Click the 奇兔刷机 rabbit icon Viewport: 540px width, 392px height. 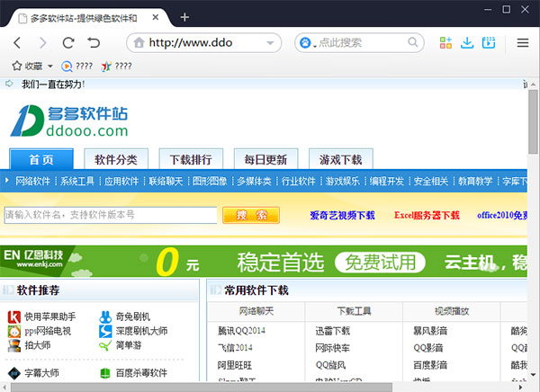[x=105, y=316]
